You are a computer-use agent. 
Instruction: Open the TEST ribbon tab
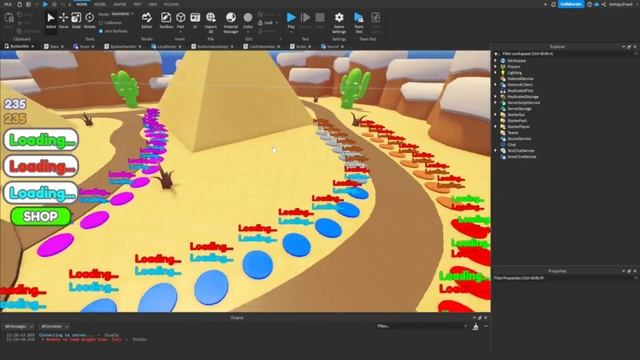coord(137,4)
